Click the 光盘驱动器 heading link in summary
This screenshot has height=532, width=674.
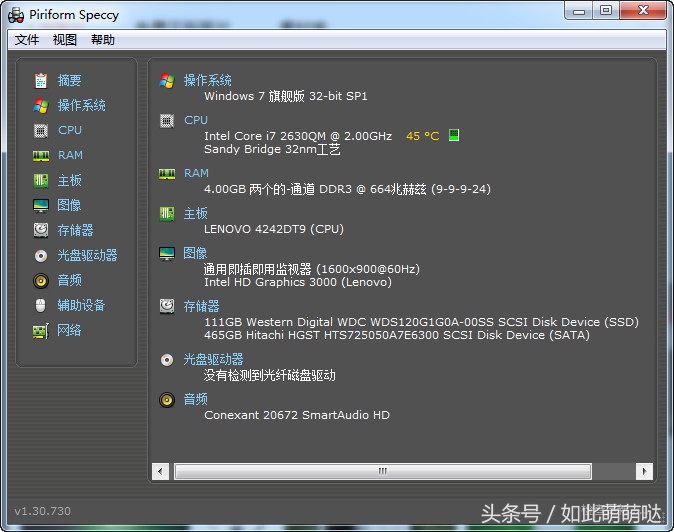(214, 360)
